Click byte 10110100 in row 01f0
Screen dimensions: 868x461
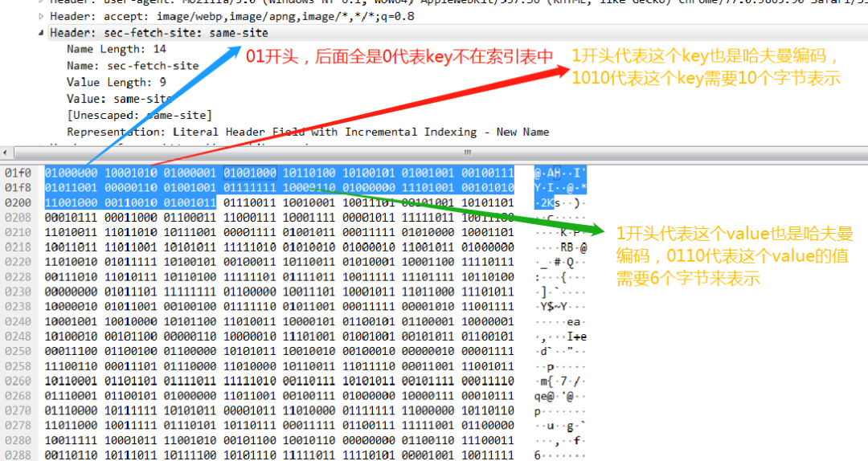(309, 173)
